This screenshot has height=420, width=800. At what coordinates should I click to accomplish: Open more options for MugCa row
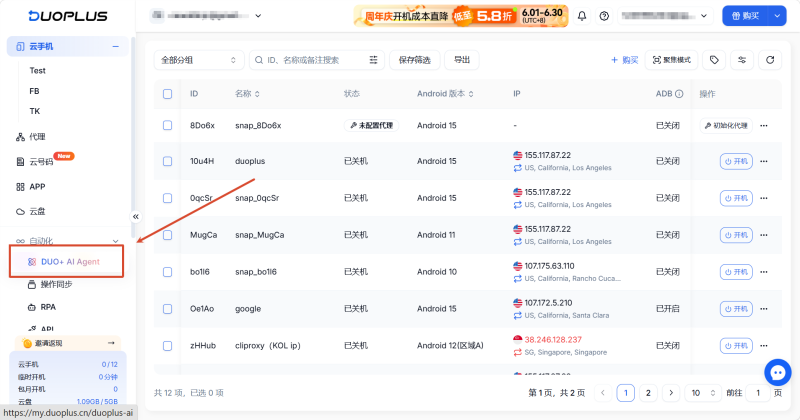coord(764,235)
